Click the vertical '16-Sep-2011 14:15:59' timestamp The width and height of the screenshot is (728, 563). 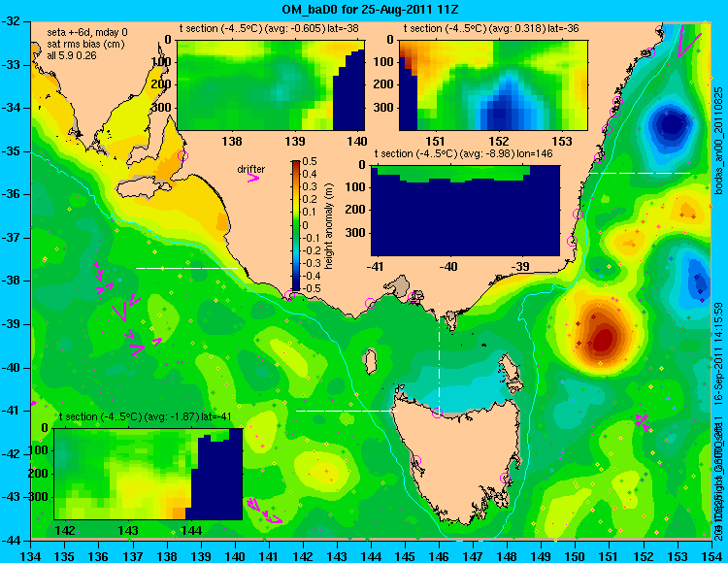tap(717, 354)
